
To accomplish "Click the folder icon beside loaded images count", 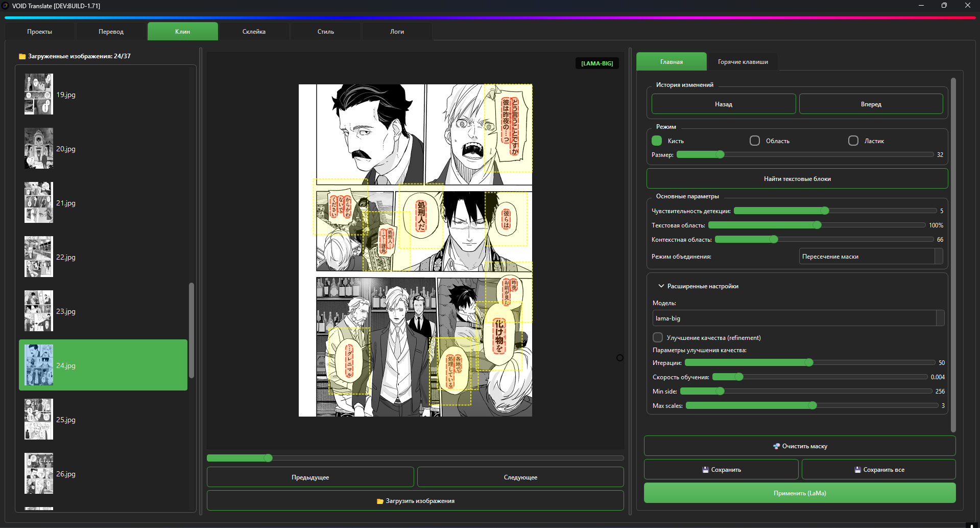I will (x=22, y=56).
